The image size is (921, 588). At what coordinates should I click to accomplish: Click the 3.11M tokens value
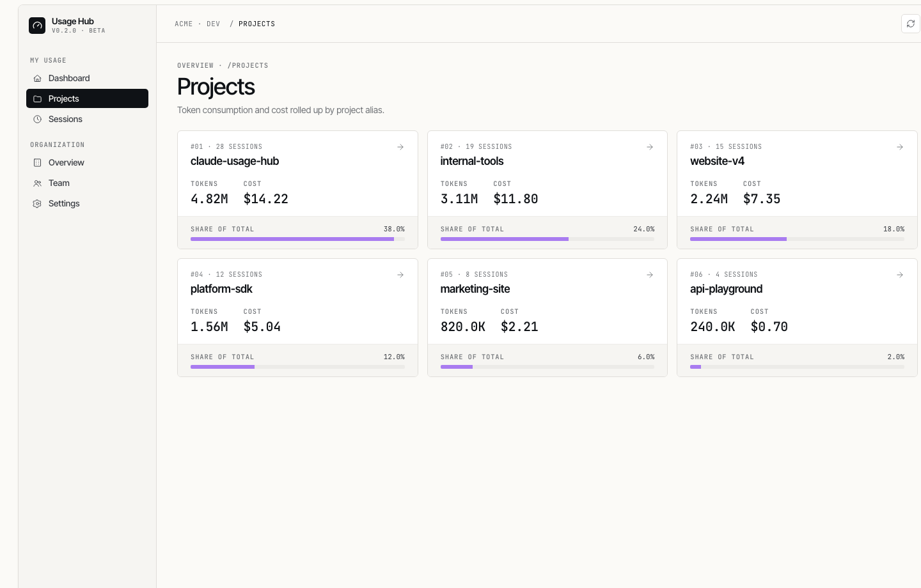459,199
